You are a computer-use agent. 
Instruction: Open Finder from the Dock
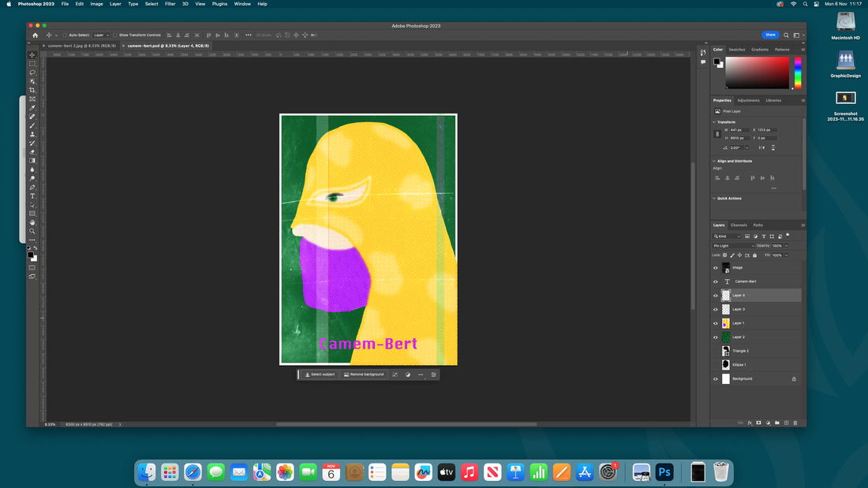click(147, 472)
